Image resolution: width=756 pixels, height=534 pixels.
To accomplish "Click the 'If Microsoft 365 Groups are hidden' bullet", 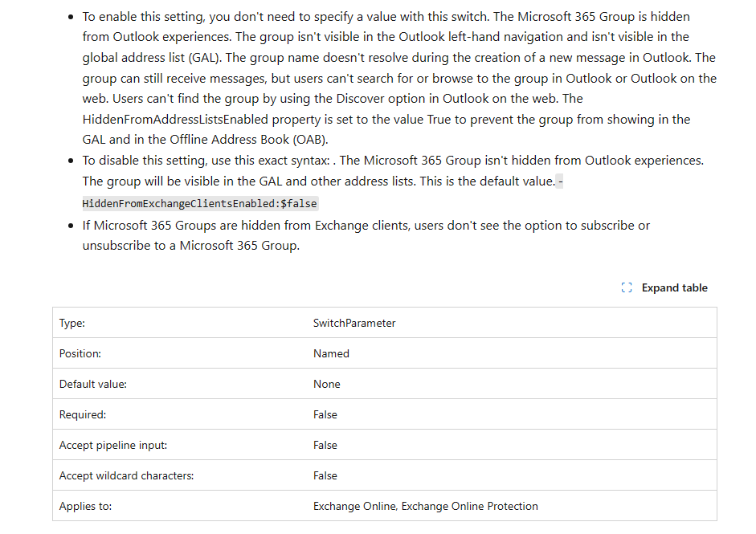I will click(x=366, y=235).
